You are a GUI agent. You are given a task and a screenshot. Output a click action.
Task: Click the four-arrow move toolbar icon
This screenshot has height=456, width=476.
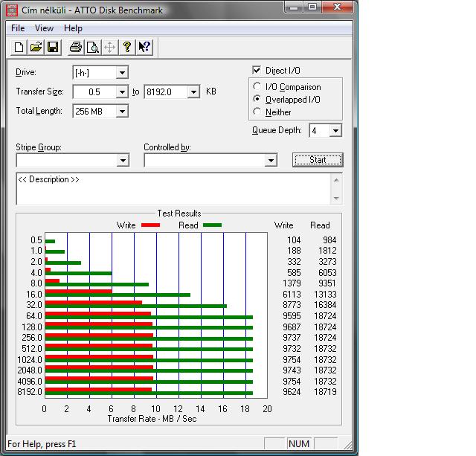pos(109,47)
